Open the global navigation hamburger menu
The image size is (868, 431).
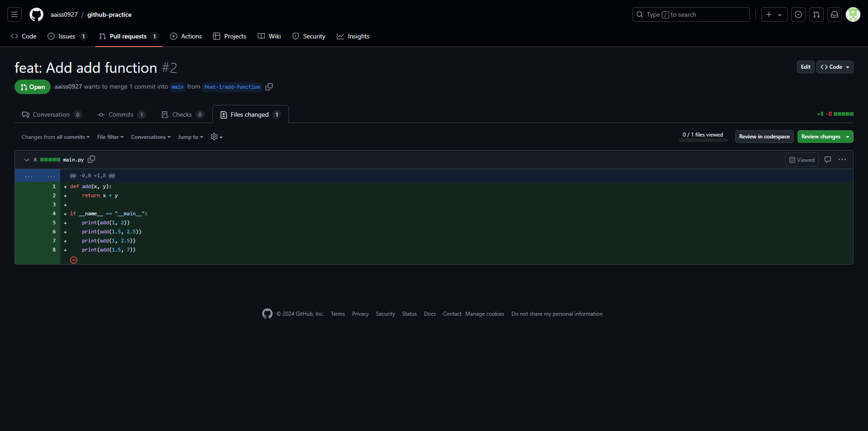(14, 14)
